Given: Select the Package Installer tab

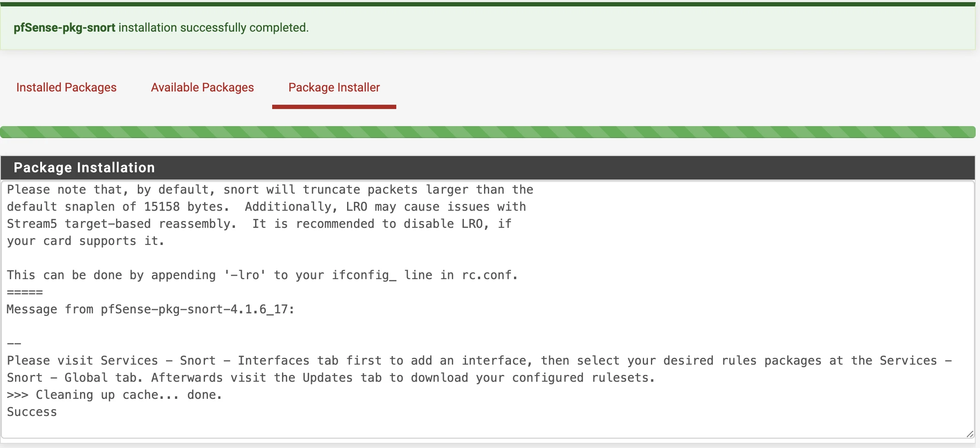Looking at the screenshot, I should pos(334,87).
